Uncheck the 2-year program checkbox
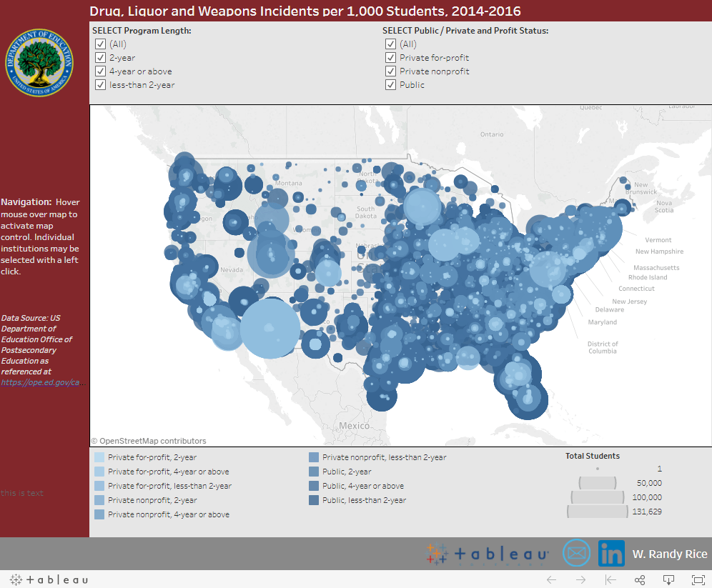 (100, 58)
